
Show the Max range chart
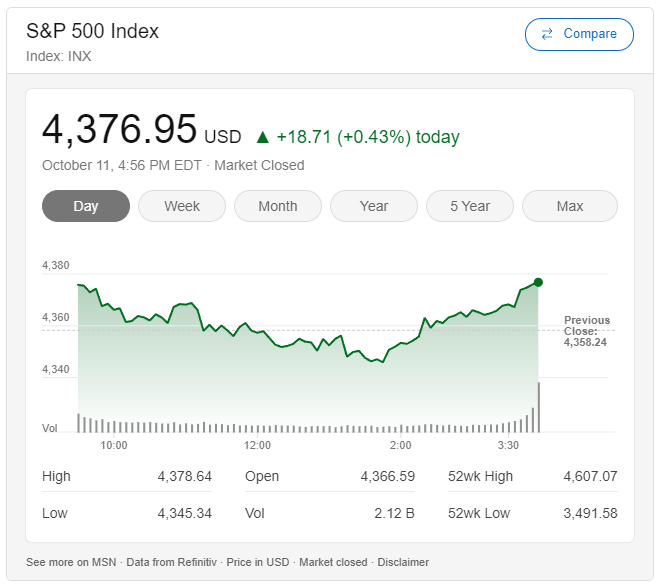pyautogui.click(x=570, y=206)
